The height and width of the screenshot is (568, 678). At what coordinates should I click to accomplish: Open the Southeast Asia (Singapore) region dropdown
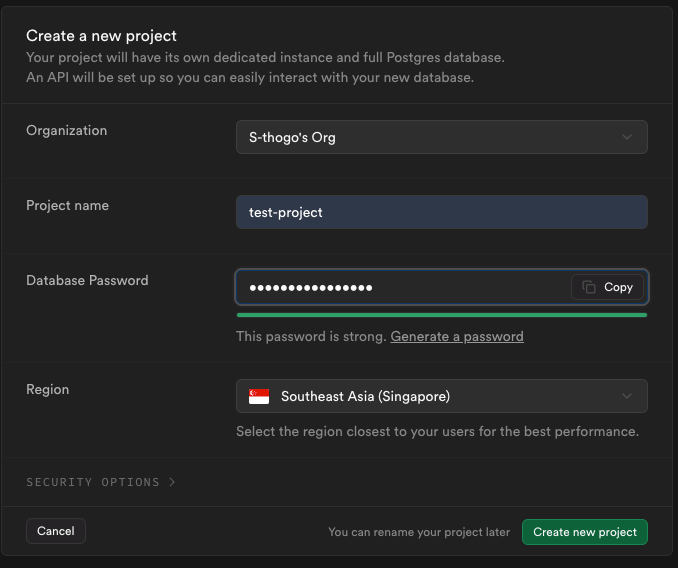tap(441, 396)
